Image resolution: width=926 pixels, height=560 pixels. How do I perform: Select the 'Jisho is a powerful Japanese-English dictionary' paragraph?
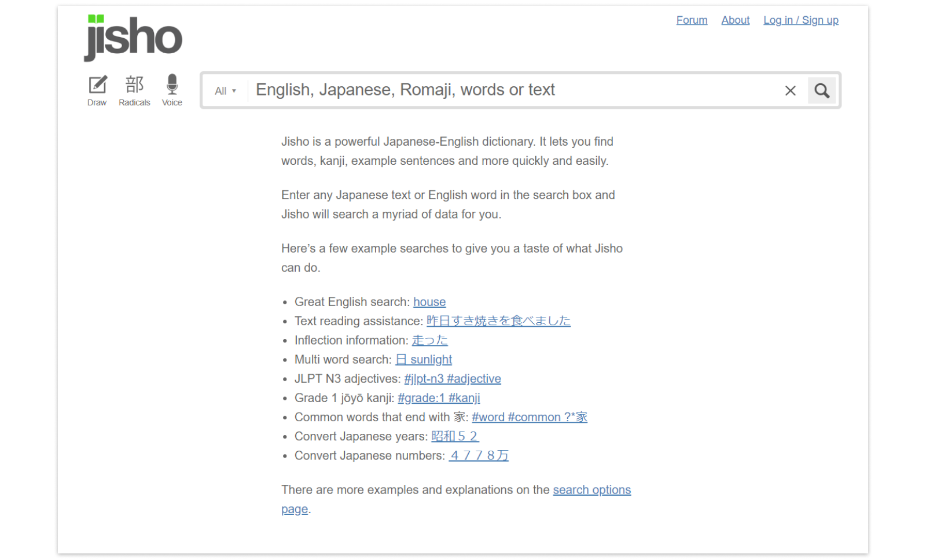(x=447, y=151)
